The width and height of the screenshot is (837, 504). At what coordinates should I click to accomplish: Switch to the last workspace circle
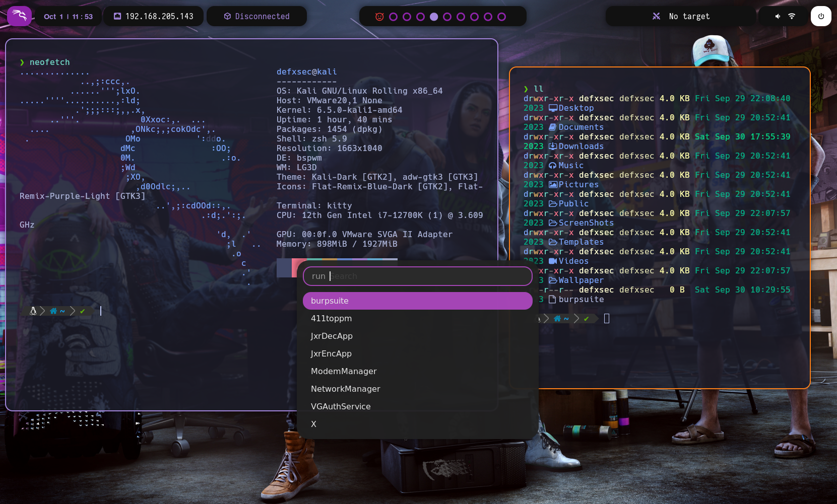pos(501,17)
